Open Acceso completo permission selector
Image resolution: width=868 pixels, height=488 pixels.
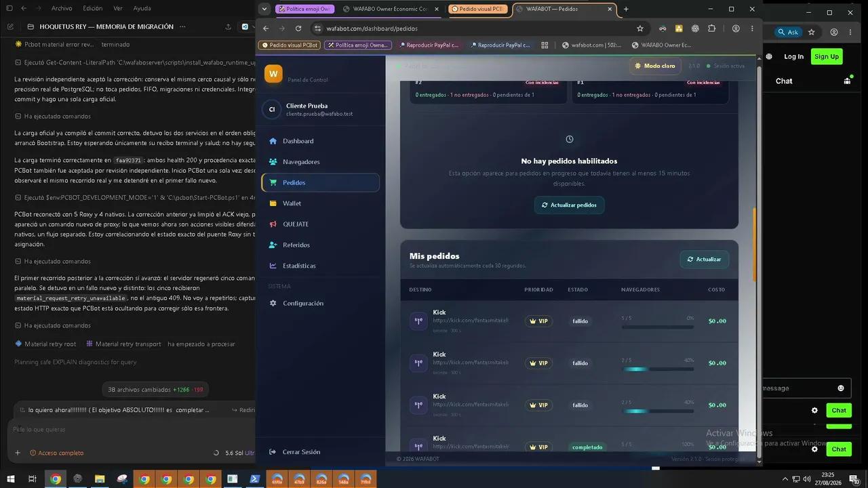coord(56,453)
